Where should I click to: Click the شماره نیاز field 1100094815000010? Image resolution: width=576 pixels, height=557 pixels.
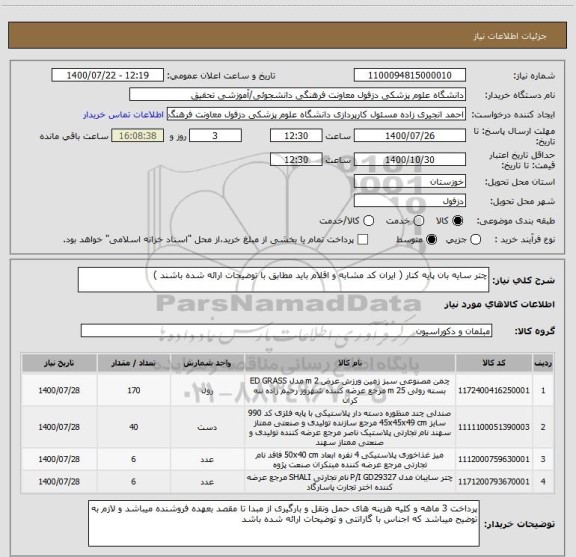(x=410, y=75)
